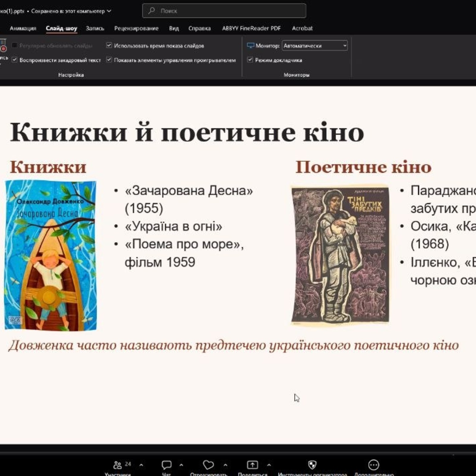Open the Инструменты организатора shield icon

coord(312,465)
